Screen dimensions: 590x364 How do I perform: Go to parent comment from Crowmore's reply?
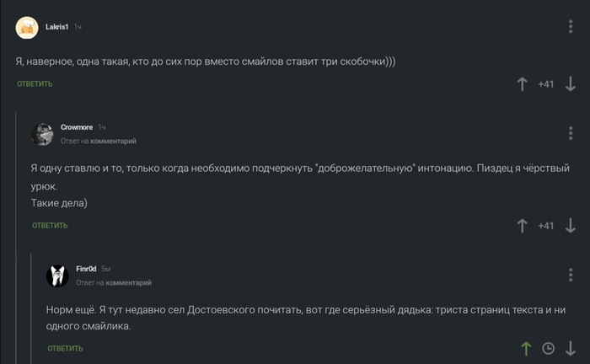pyautogui.click(x=112, y=142)
